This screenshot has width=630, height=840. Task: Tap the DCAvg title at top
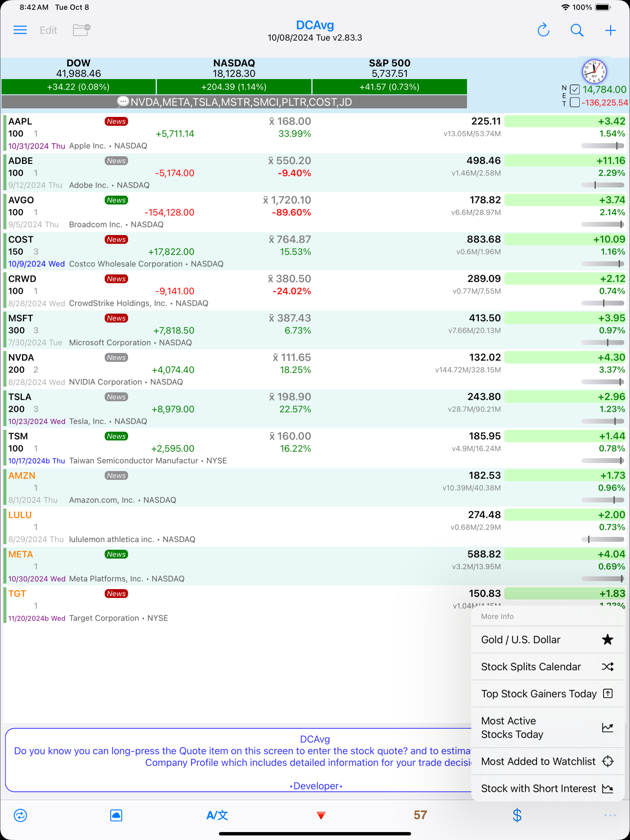315,25
